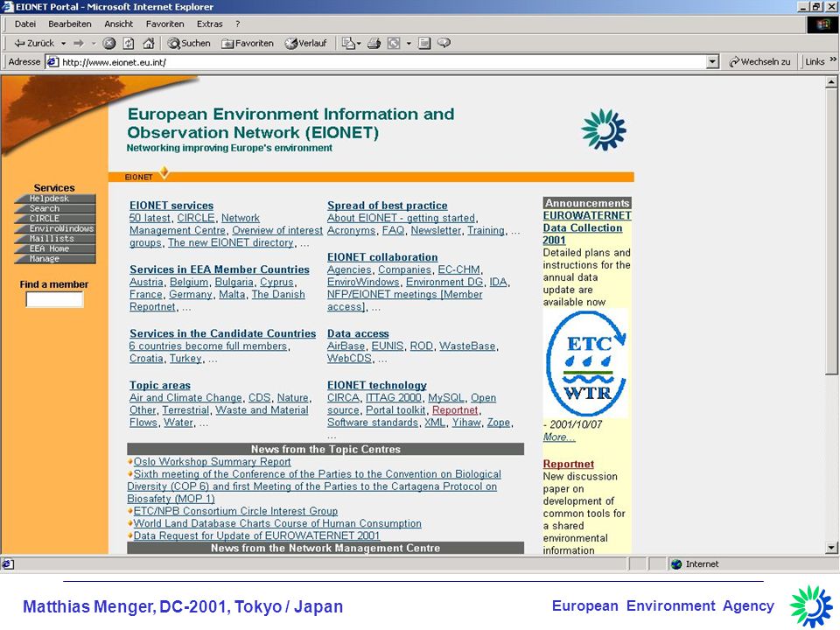Open the ETC/NPB Consortium Circle Interest Group link
Viewport: 840px width, 630px height.
coord(235,511)
